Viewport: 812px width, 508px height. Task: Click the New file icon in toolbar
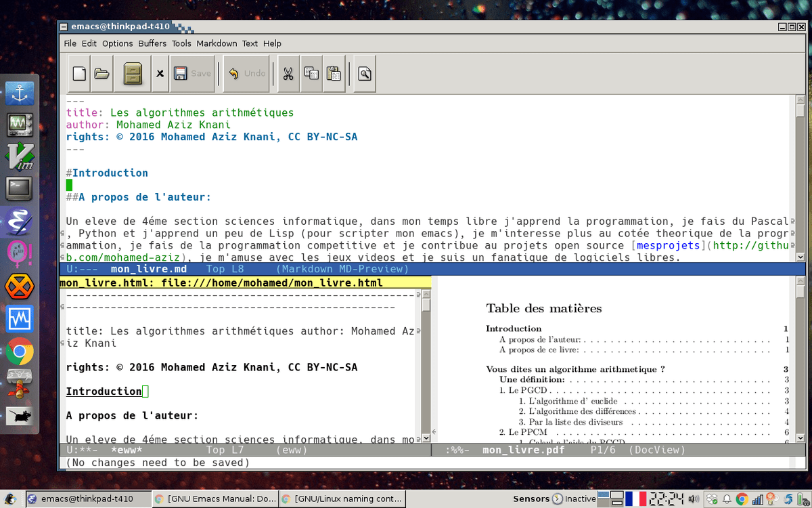tap(79, 73)
